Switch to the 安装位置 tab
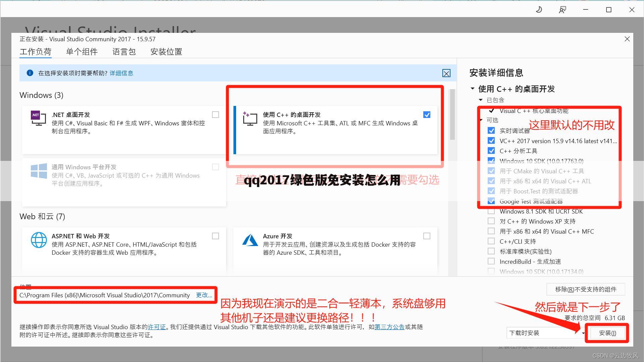644x362 pixels. 166,52
